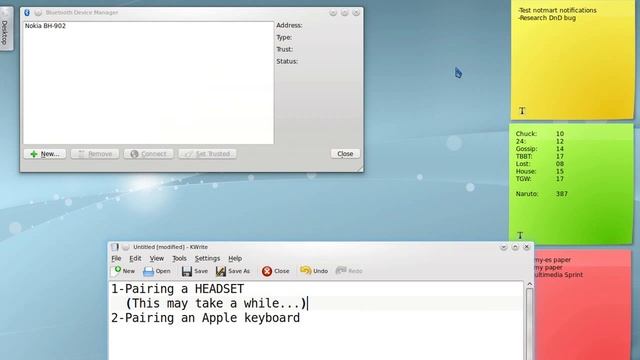Image resolution: width=640 pixels, height=360 pixels.
Task: Click the Bluetooth icon in the Device Manager title bar
Action: [x=27, y=13]
